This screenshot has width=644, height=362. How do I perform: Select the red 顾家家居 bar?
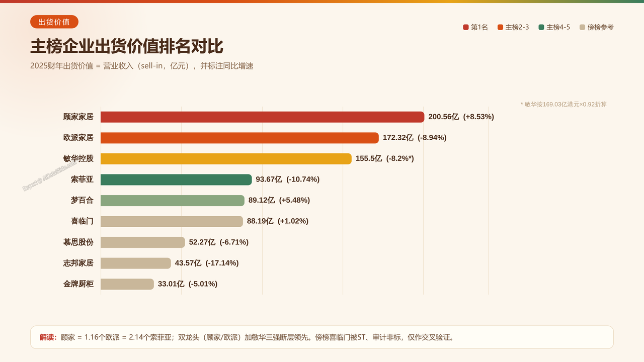(263, 117)
